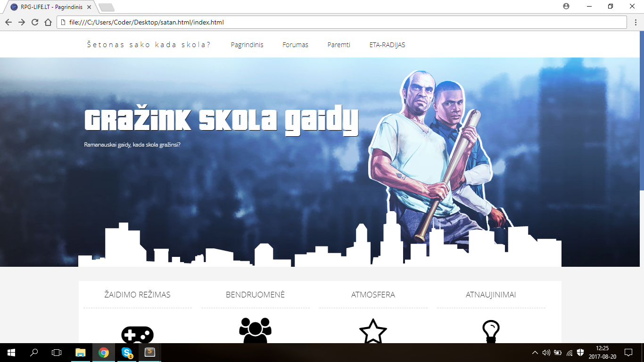Open Windows taskbar search
This screenshot has width=644, height=362.
tap(34, 352)
